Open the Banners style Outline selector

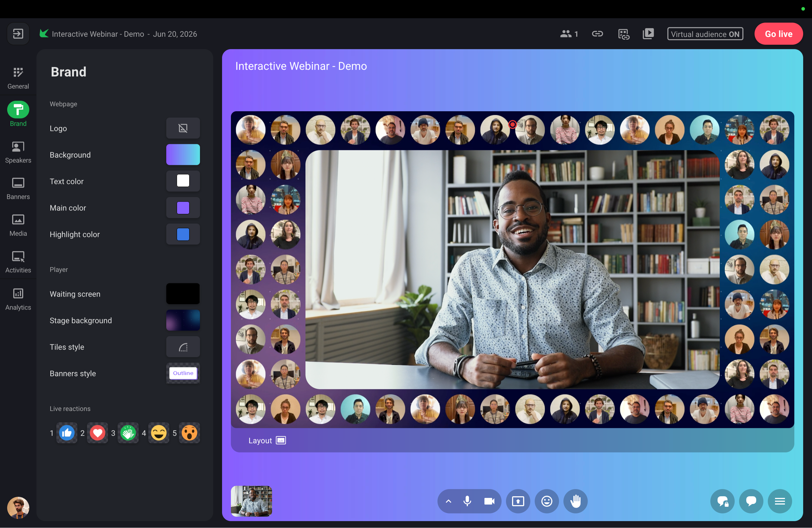(x=183, y=373)
